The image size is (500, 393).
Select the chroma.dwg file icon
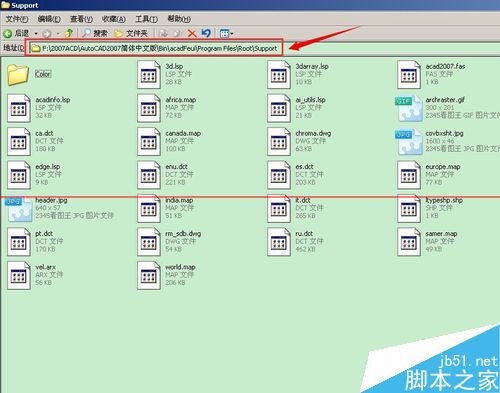279,141
